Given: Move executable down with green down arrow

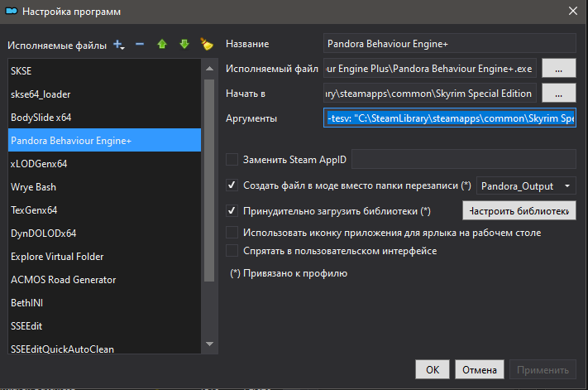Looking at the screenshot, I should pos(184,44).
